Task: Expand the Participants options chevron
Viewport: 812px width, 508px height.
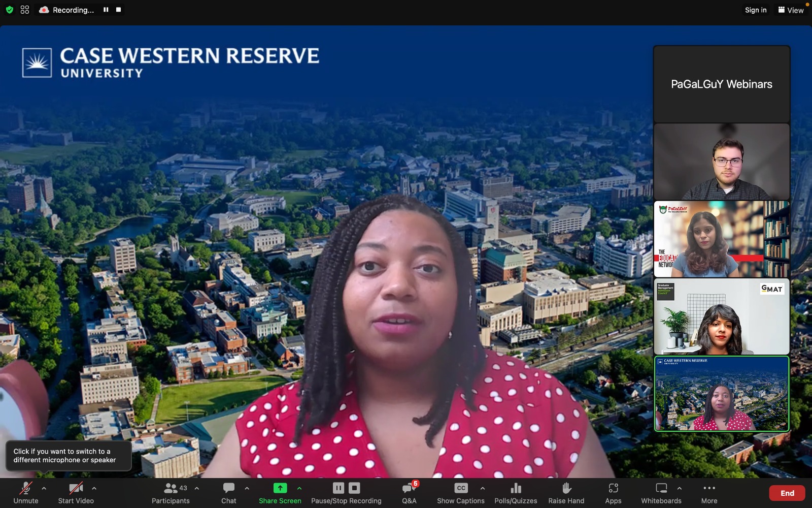Action: (x=197, y=488)
